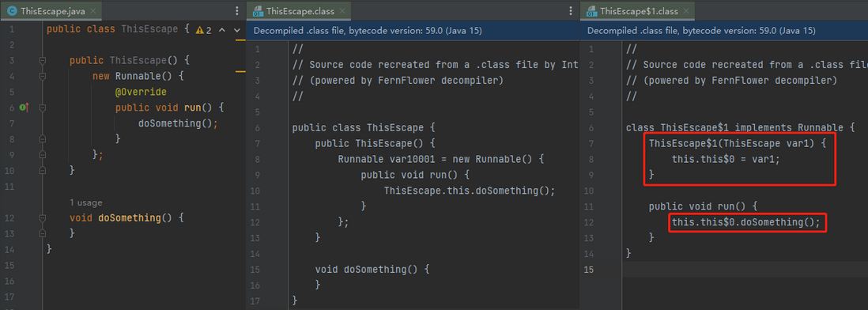Click 'Runnable var10001 = new Runnable() {' line
Screen dimensions: 868x310
[x=441, y=160]
